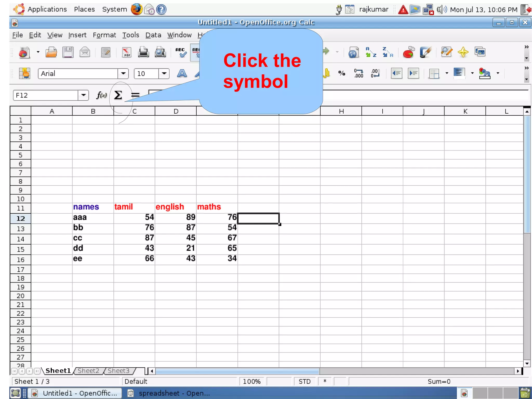532x399 pixels.
Task: Click Export as PDF icon
Action: (x=127, y=52)
